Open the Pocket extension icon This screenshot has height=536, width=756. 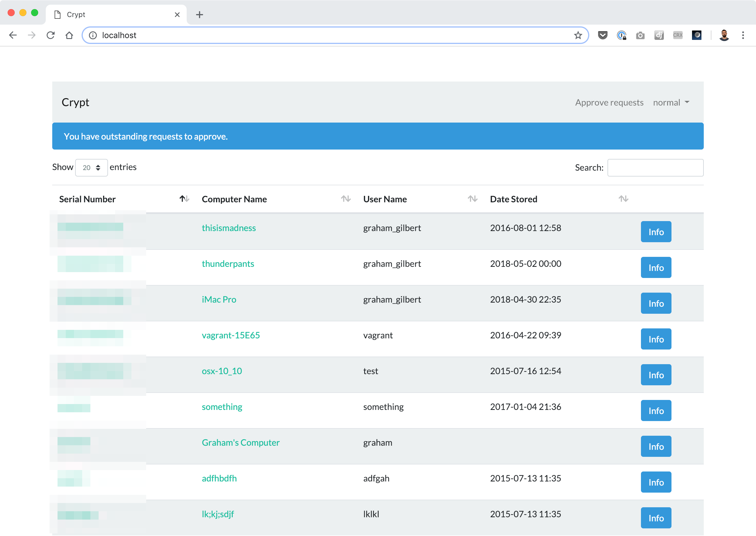coord(603,35)
